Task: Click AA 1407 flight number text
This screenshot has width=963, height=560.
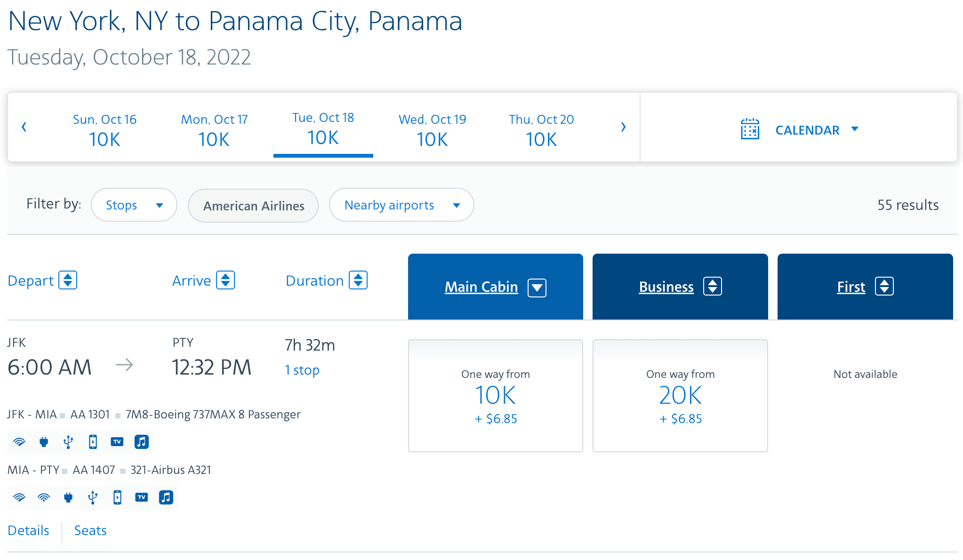Action: pos(94,470)
